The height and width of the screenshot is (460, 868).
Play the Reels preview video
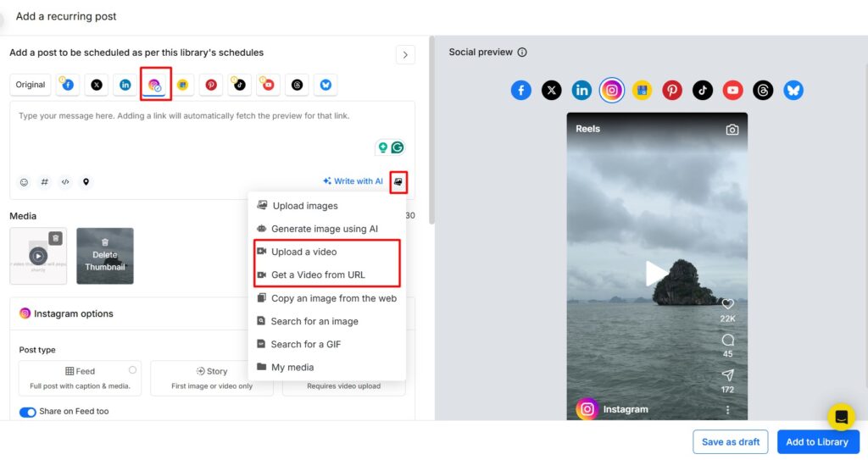tap(657, 274)
